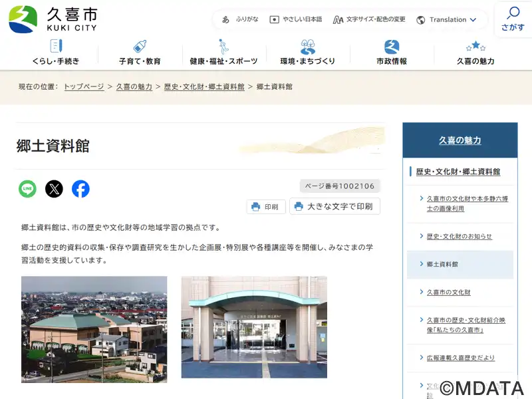Click chevron beside 久喜市の歴史・文化財紹介映像

click(422, 320)
